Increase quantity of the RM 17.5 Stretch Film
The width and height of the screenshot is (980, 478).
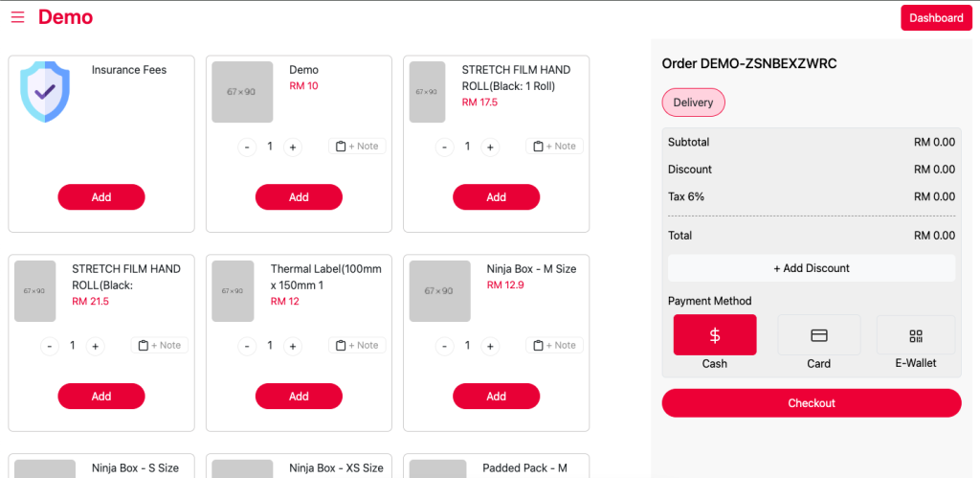click(490, 147)
